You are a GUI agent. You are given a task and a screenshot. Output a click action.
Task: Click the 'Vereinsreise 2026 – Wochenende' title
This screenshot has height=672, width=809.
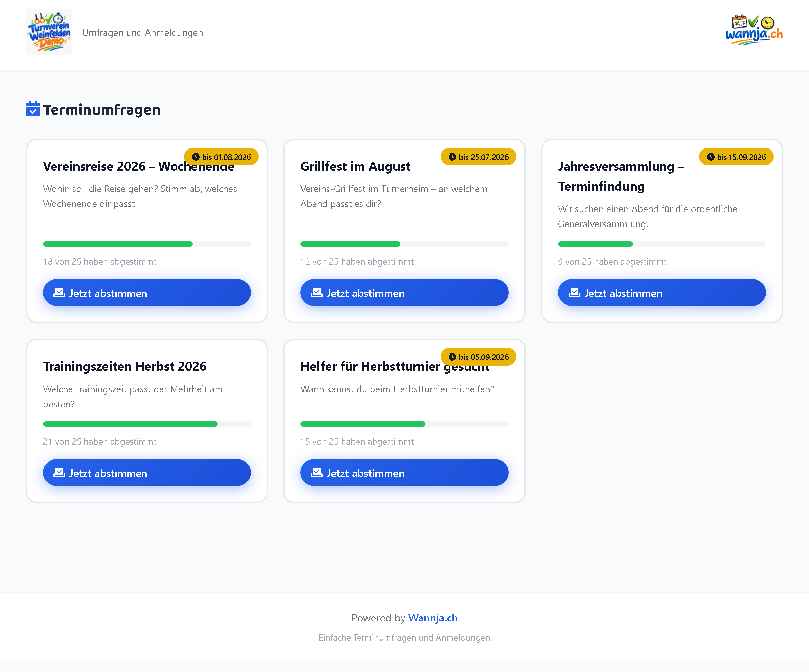point(139,166)
